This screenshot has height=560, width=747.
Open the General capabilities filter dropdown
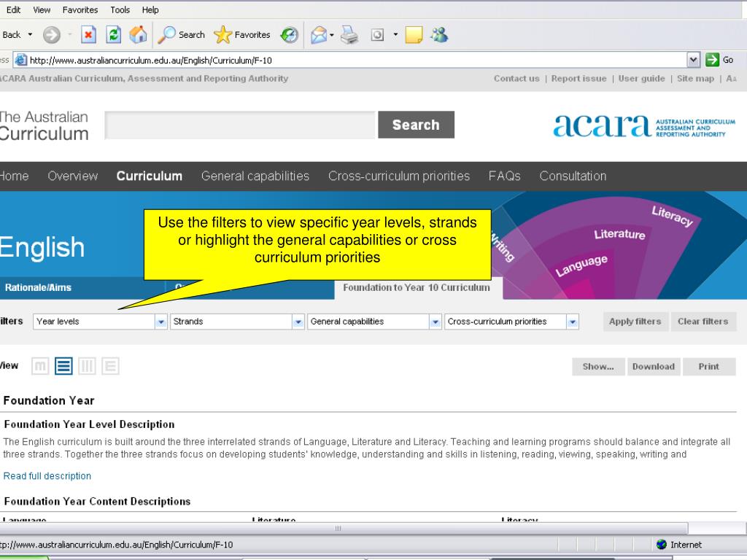point(374,322)
